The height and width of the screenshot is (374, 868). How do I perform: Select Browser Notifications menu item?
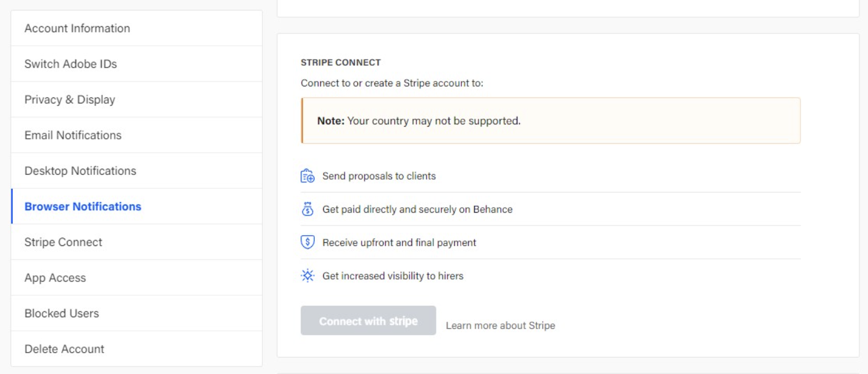[137, 206]
